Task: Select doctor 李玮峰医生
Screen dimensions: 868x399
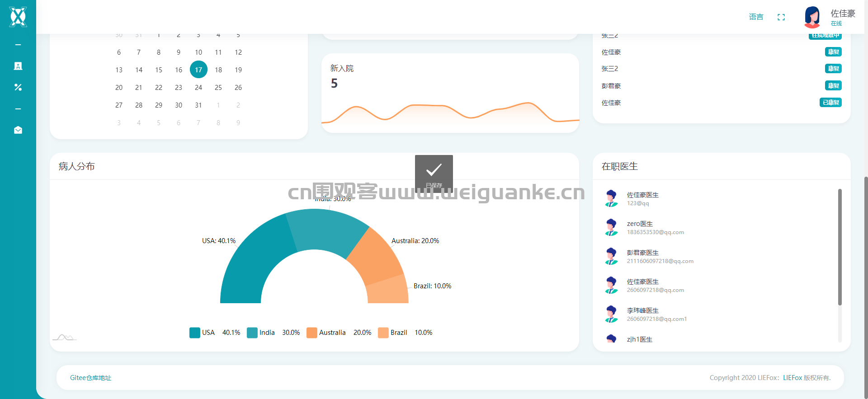Action: [x=643, y=310]
